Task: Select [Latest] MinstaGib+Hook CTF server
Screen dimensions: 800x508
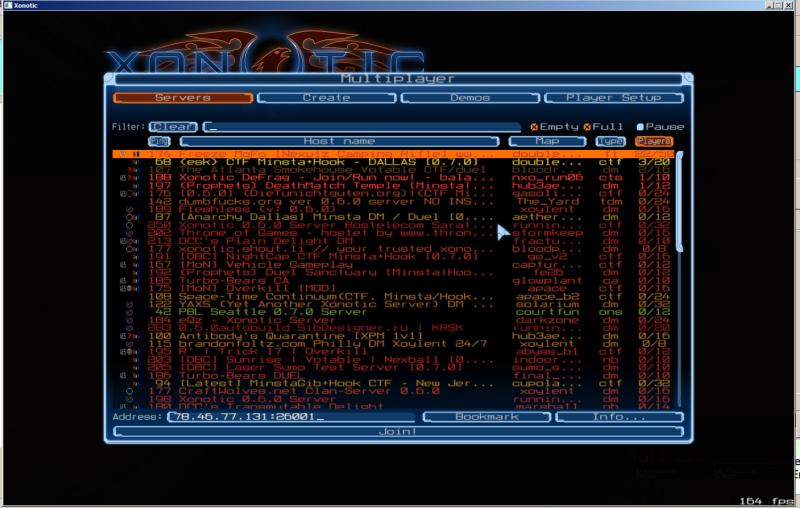Action: pos(393,383)
